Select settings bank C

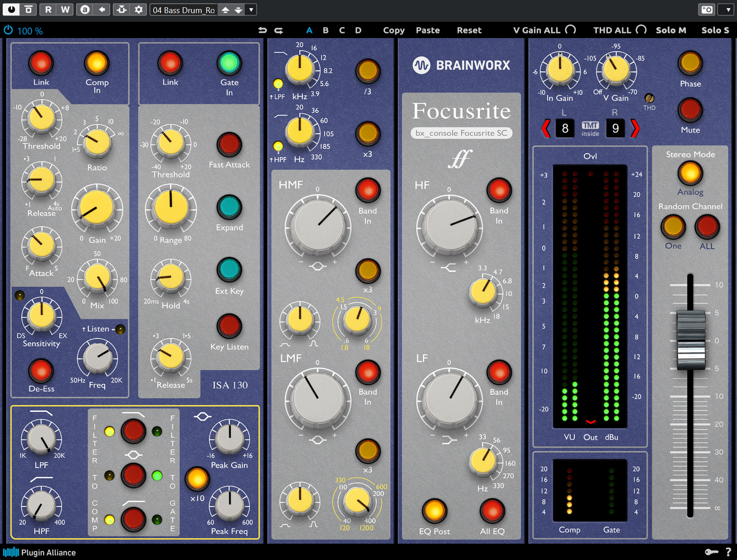(342, 30)
